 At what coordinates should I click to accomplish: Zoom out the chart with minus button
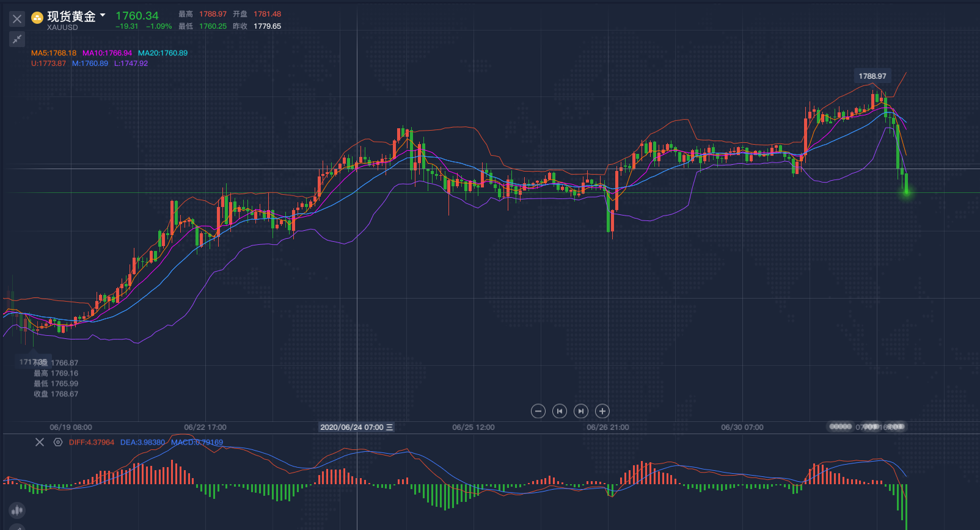tap(538, 411)
